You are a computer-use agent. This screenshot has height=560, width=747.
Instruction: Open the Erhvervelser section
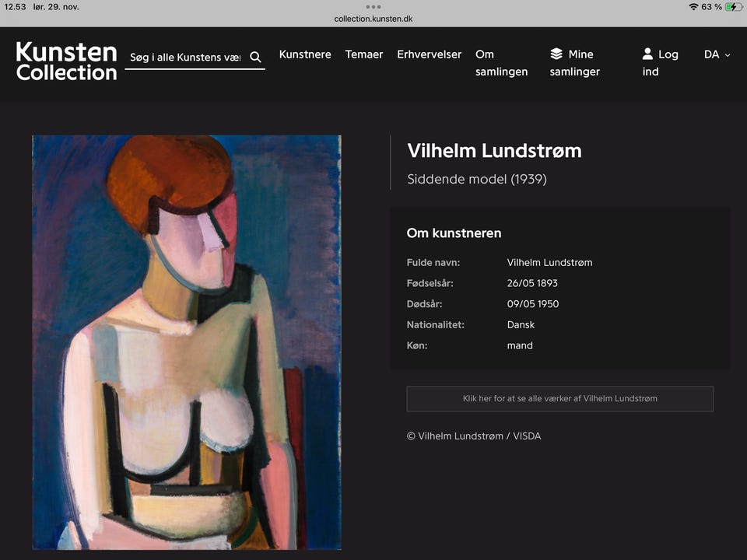tap(429, 54)
